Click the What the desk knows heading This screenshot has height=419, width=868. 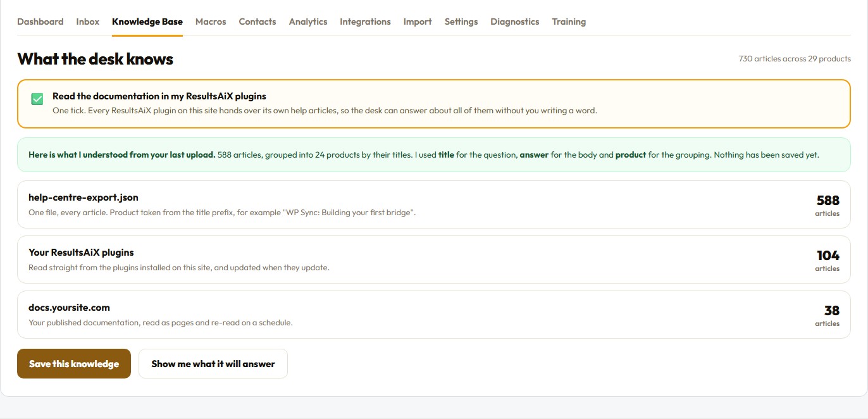click(x=96, y=59)
